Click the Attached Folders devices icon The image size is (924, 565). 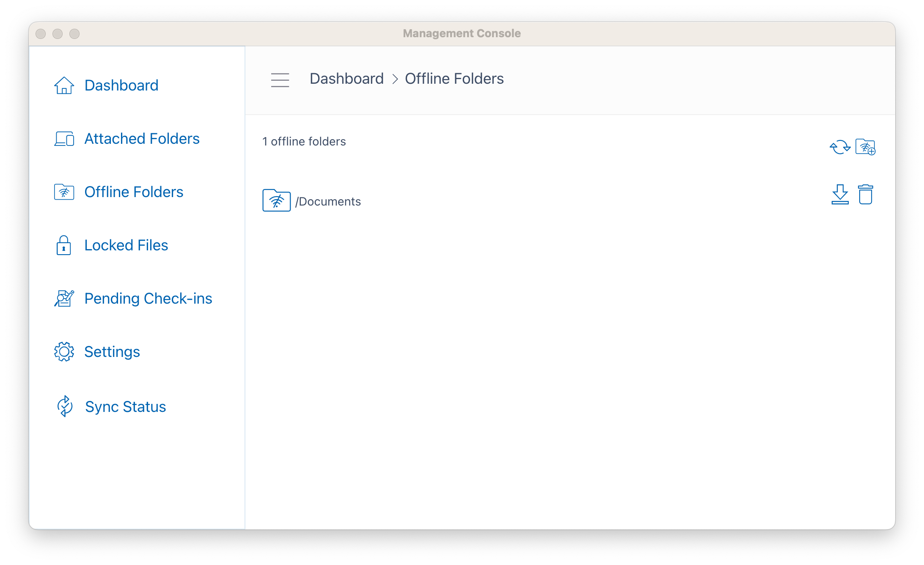[x=64, y=139]
